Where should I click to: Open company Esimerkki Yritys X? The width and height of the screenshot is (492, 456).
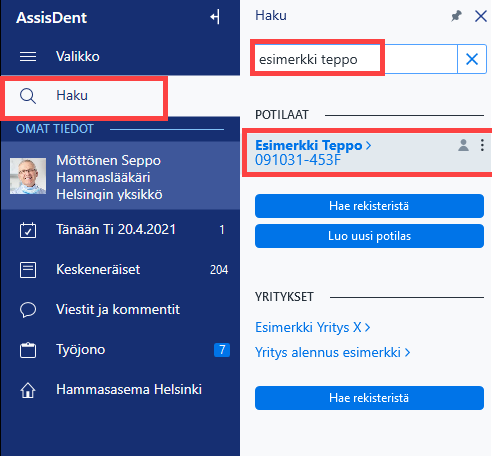coord(313,327)
